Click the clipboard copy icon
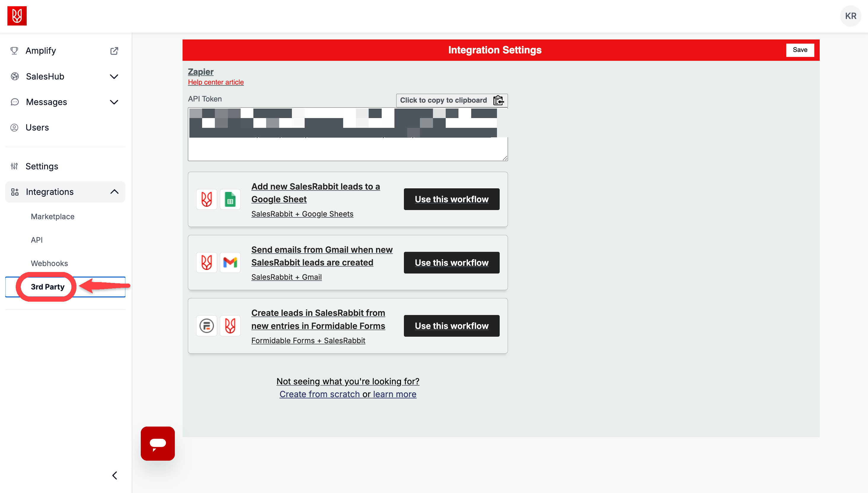868x493 pixels. 498,101
